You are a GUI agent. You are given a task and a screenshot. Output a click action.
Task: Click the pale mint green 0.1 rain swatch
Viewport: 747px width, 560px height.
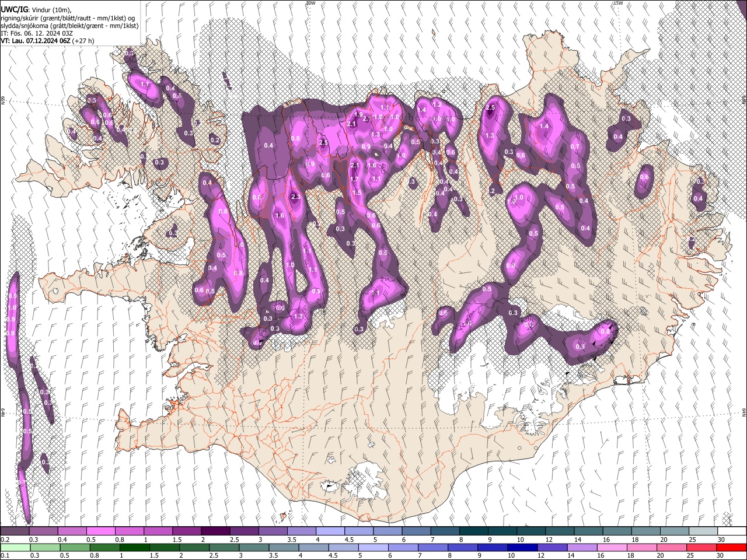click(15, 547)
